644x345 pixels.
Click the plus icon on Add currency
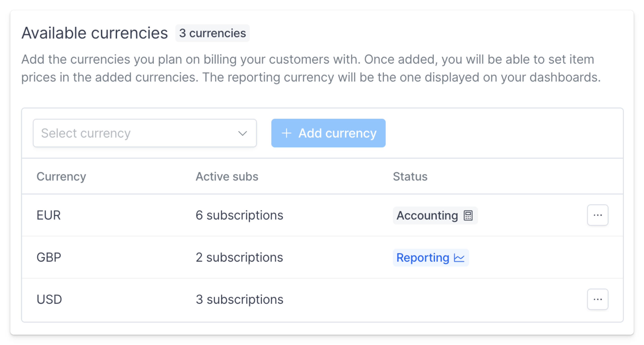(287, 133)
